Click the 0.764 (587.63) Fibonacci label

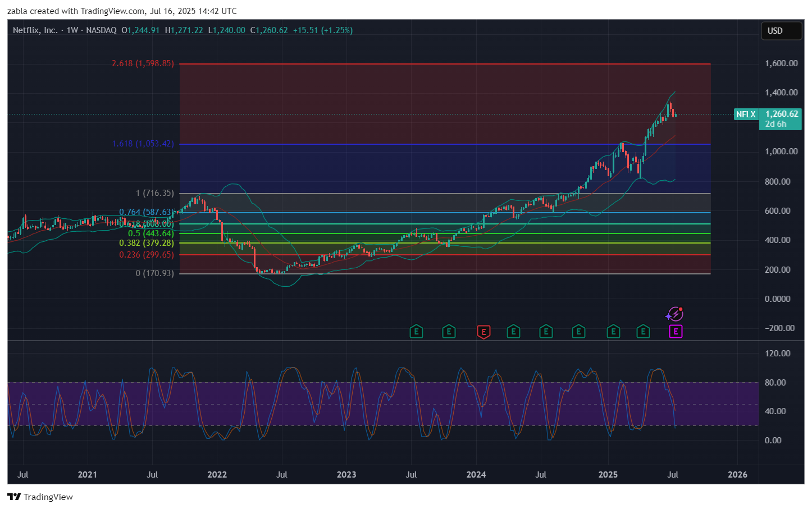145,212
